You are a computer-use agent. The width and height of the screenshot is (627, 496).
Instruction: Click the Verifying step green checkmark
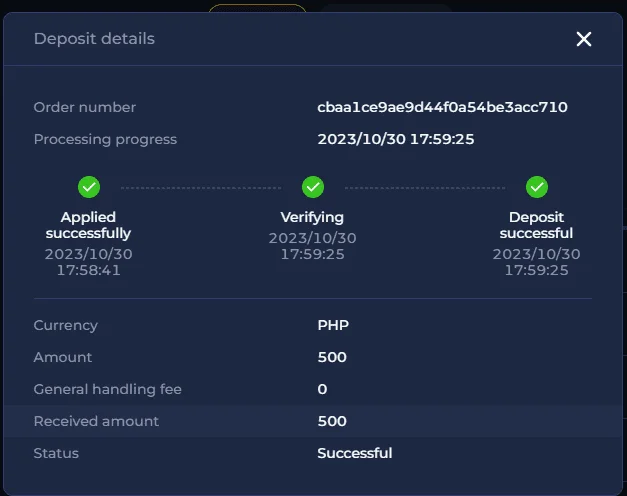point(313,187)
